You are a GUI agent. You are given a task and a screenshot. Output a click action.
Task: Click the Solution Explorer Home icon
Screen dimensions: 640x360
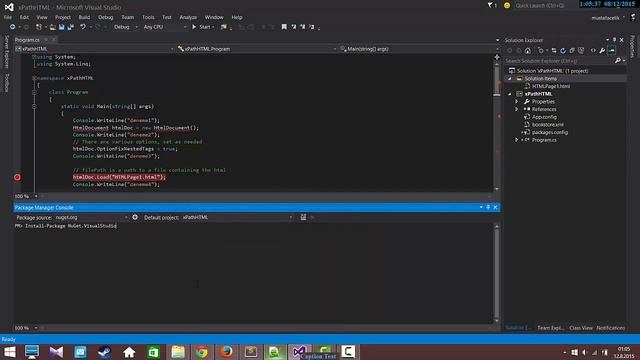coord(528,51)
